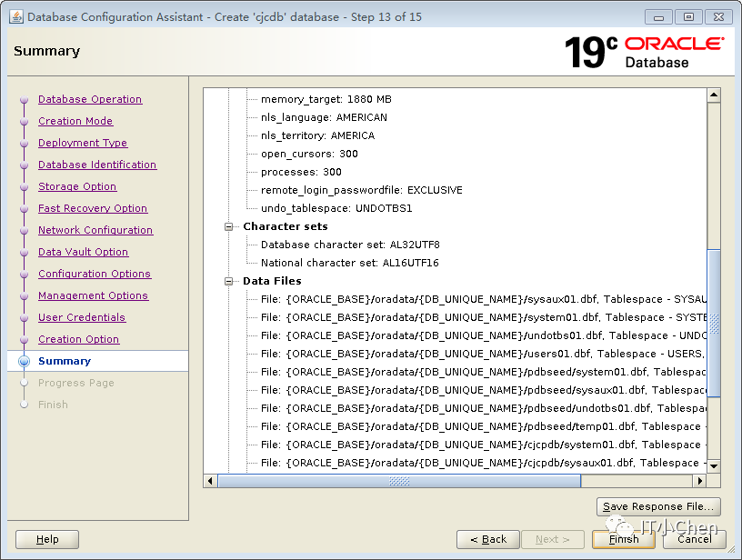Select the sysaux01.dbf SYSAUX file row
Image resolution: width=742 pixels, height=560 pixels.
click(483, 299)
